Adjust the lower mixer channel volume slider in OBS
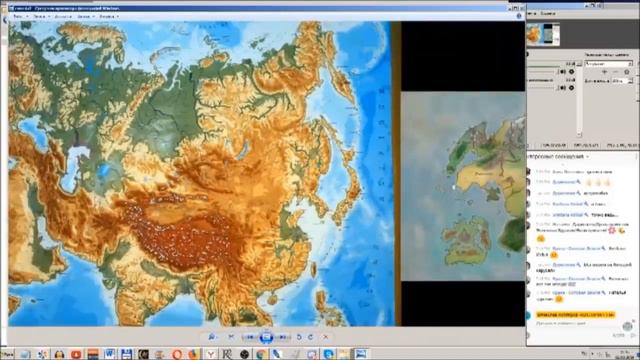Image resolution: width=640 pixels, height=360 pixels. 543,88
